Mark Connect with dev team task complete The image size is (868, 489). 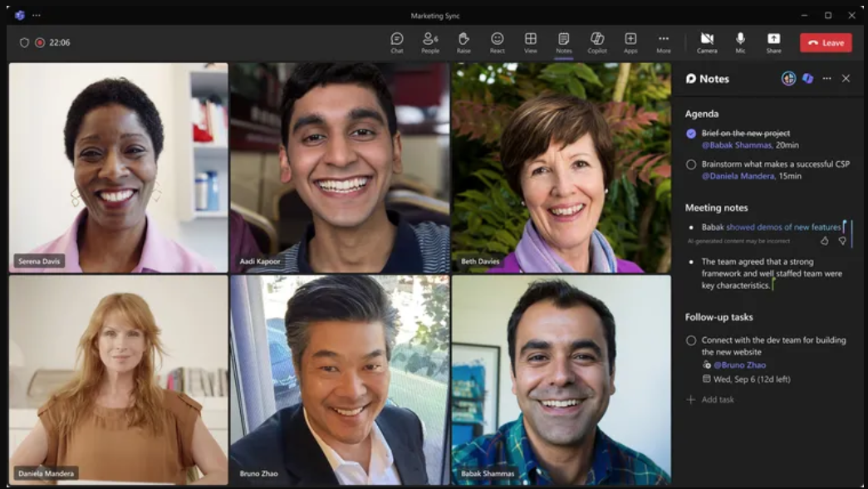(691, 340)
